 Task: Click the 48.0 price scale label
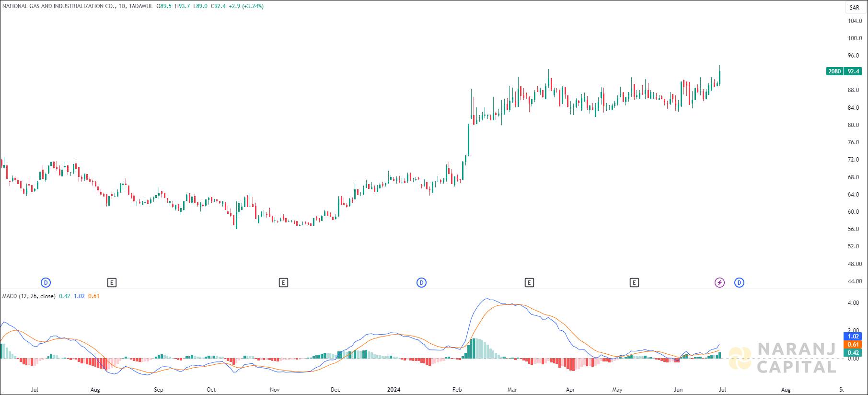point(855,264)
